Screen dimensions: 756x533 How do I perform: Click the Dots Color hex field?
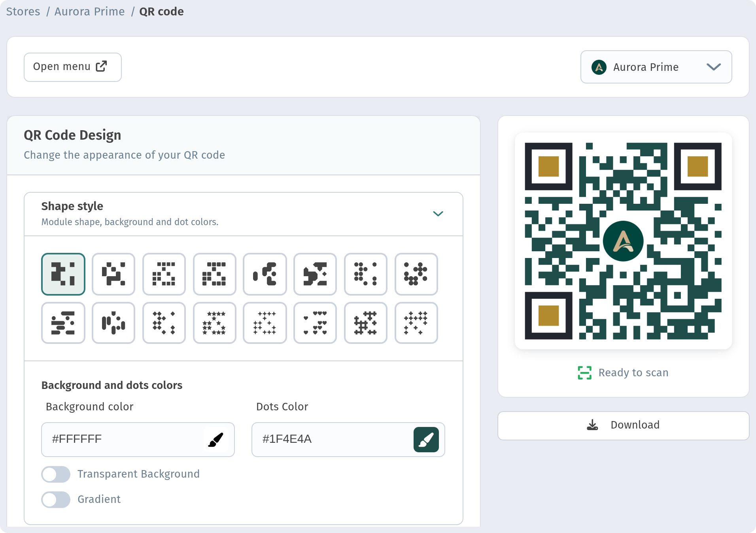[x=348, y=440]
